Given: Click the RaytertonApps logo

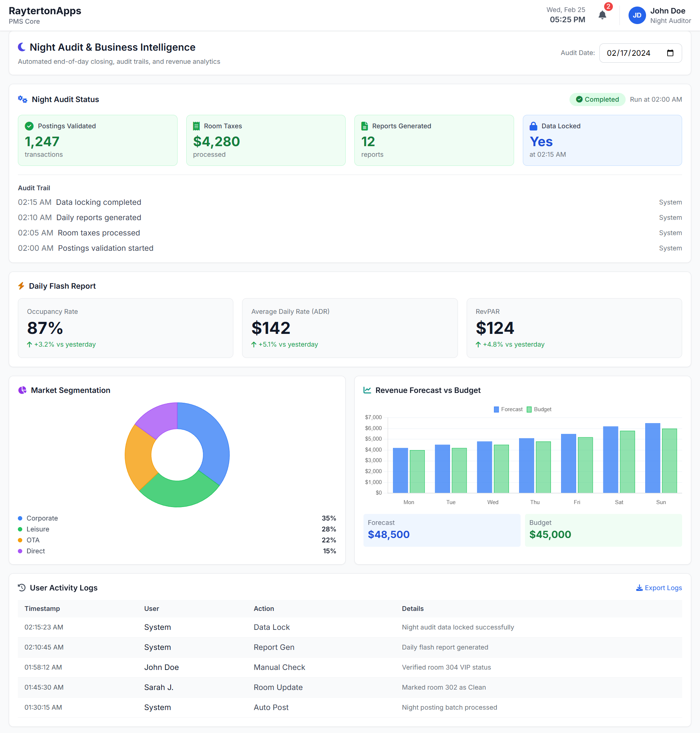Looking at the screenshot, I should coord(45,11).
